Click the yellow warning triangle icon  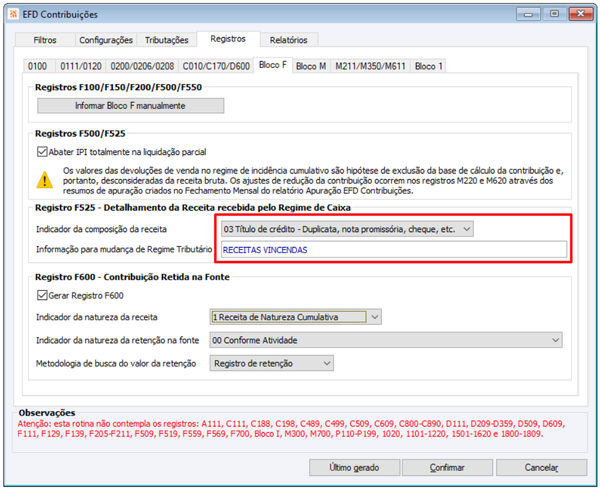(45, 180)
